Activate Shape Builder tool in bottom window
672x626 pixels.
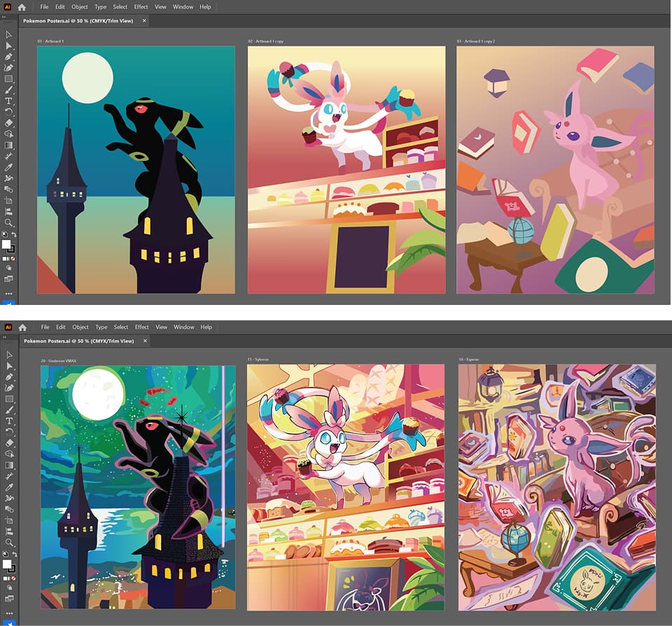9,455
